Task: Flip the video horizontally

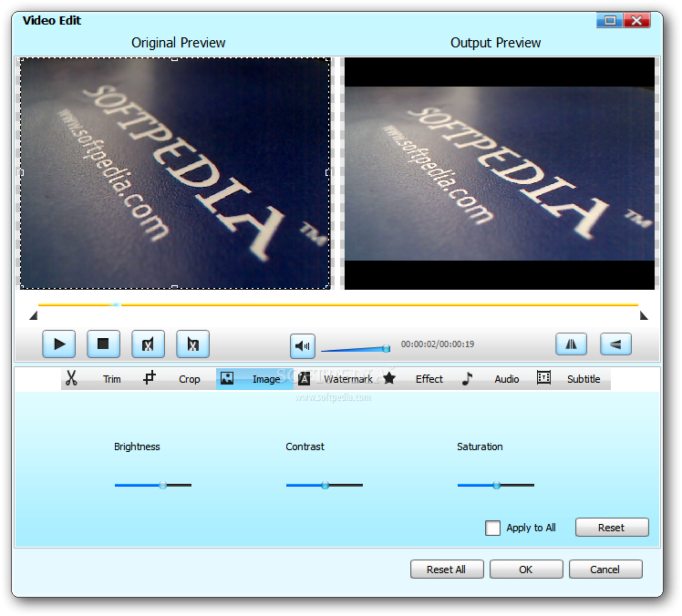Action: pyautogui.click(x=571, y=344)
